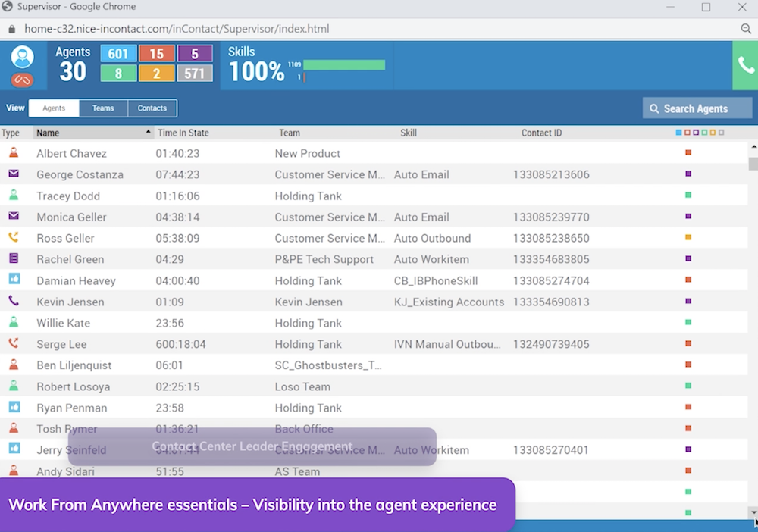Switch to the Agents view tab
758x532 pixels.
(x=54, y=108)
